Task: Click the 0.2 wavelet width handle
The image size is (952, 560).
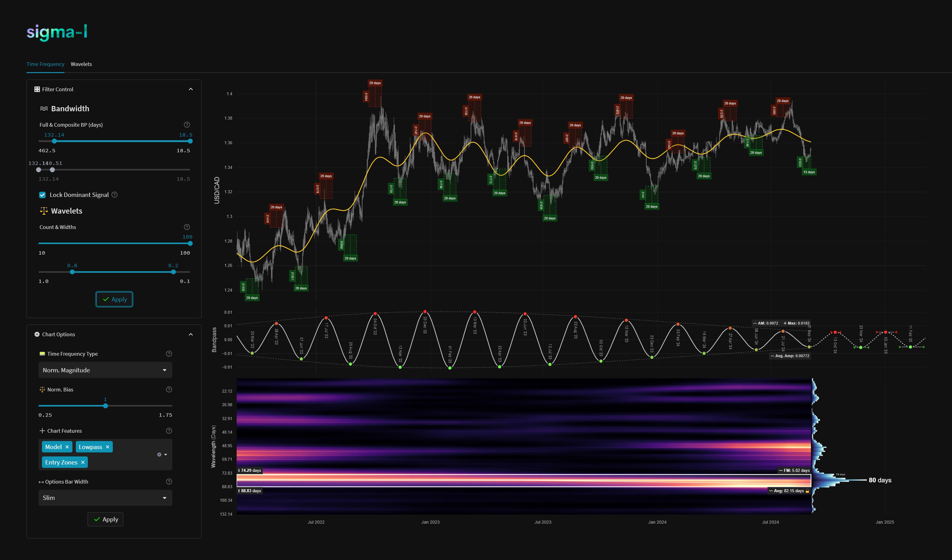Action: pos(174,272)
